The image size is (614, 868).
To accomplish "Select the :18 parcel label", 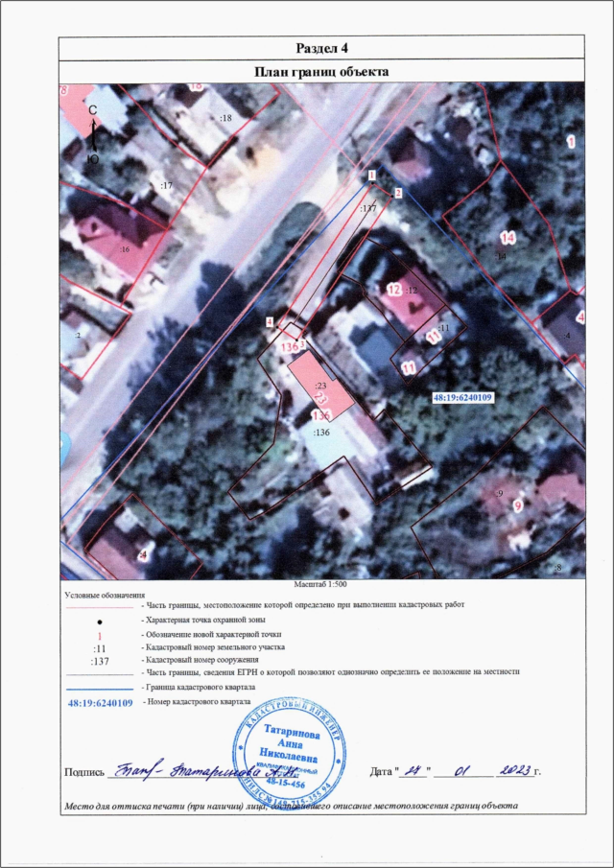I will (x=225, y=117).
